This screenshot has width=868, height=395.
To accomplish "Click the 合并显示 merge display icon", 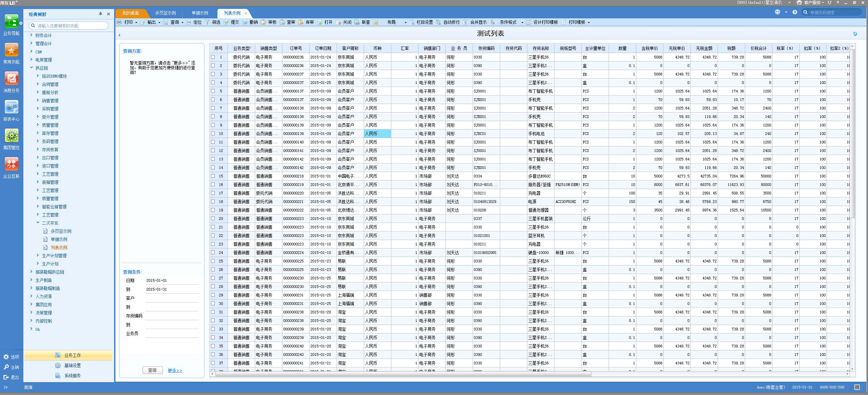I will (x=465, y=22).
